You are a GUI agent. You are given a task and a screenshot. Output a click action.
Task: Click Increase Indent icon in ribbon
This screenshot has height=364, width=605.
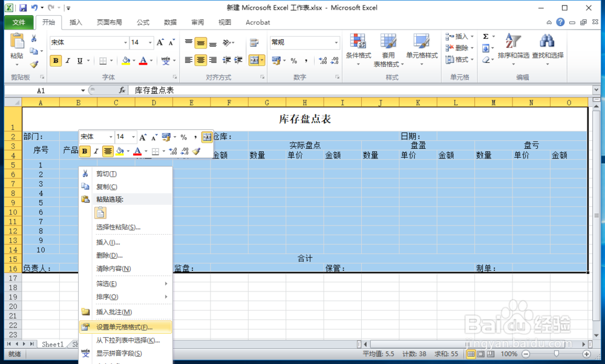(x=238, y=60)
